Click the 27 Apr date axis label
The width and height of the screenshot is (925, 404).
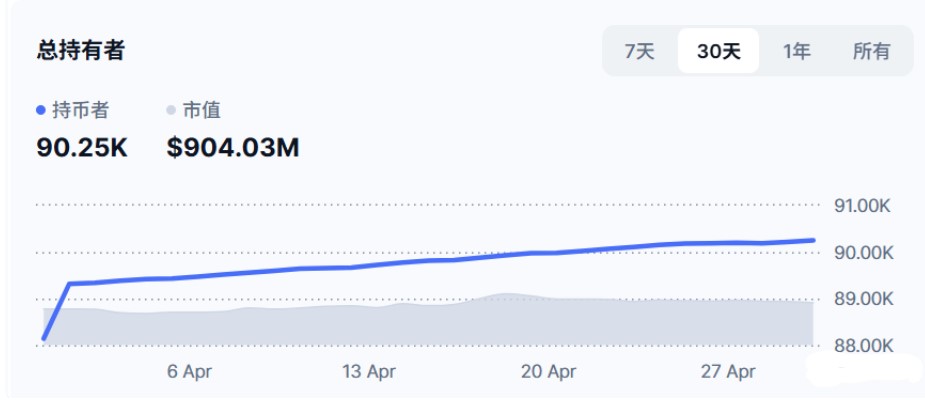(728, 372)
